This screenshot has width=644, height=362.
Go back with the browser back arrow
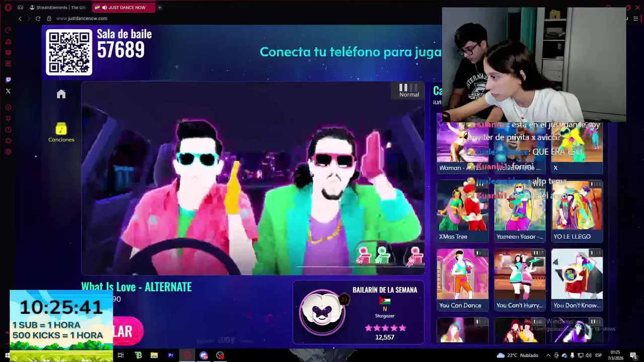(x=20, y=19)
